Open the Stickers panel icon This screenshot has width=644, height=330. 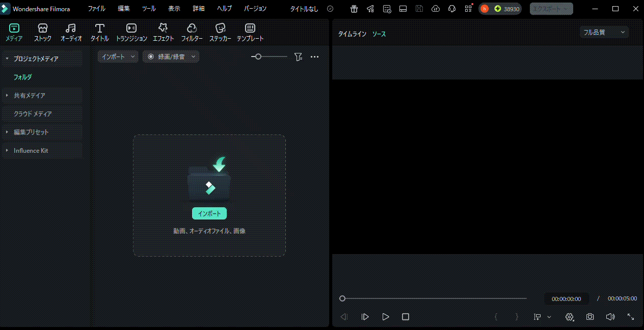pos(220,29)
